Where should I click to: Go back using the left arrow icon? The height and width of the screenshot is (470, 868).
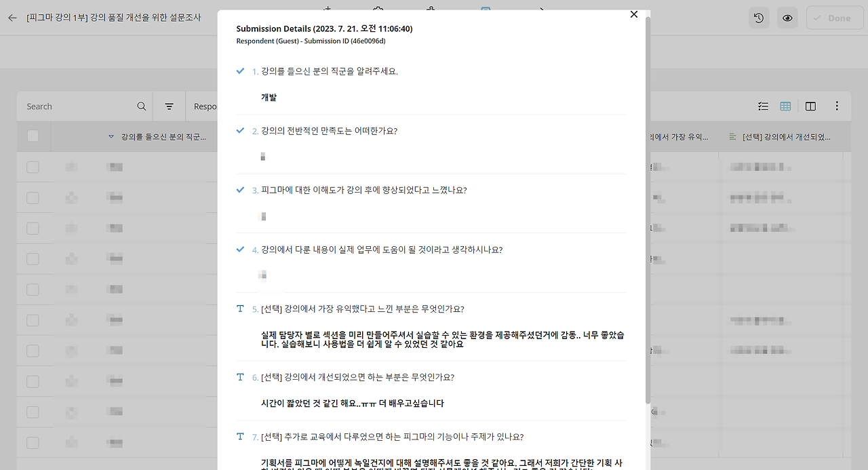tap(12, 18)
